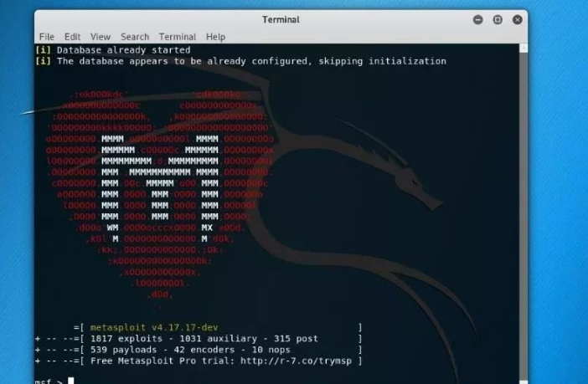The height and width of the screenshot is (384, 588).
Task: Open the Edit menu
Action: pyautogui.click(x=72, y=37)
